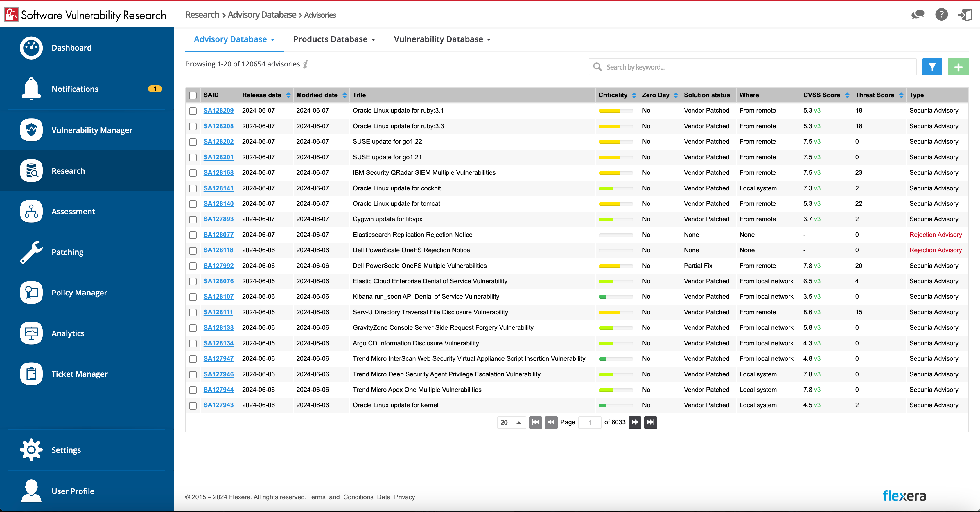Open advisory SA128168 link
The width and height of the screenshot is (980, 512).
(218, 172)
